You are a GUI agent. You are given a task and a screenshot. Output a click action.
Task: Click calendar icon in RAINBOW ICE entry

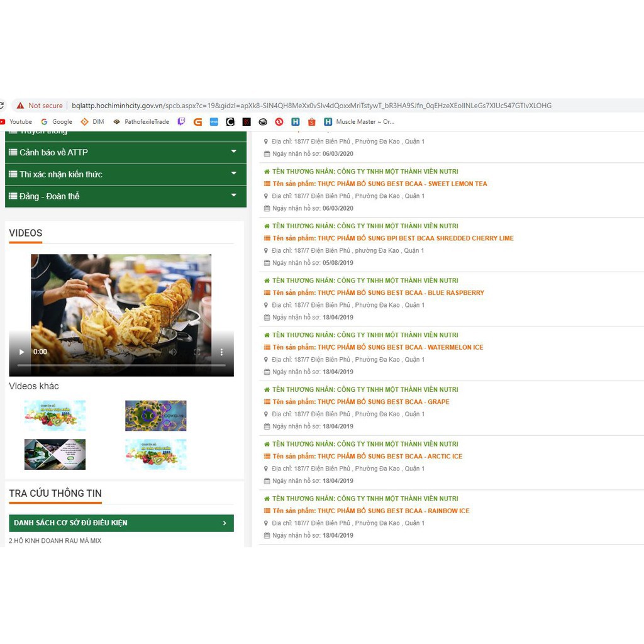point(267,535)
